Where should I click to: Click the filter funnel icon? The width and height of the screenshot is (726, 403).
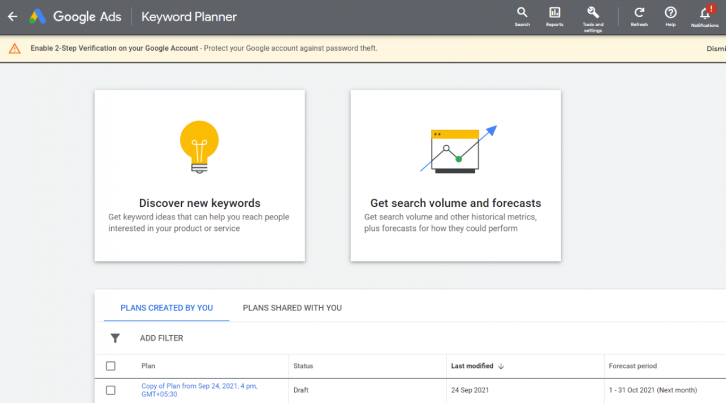point(115,338)
